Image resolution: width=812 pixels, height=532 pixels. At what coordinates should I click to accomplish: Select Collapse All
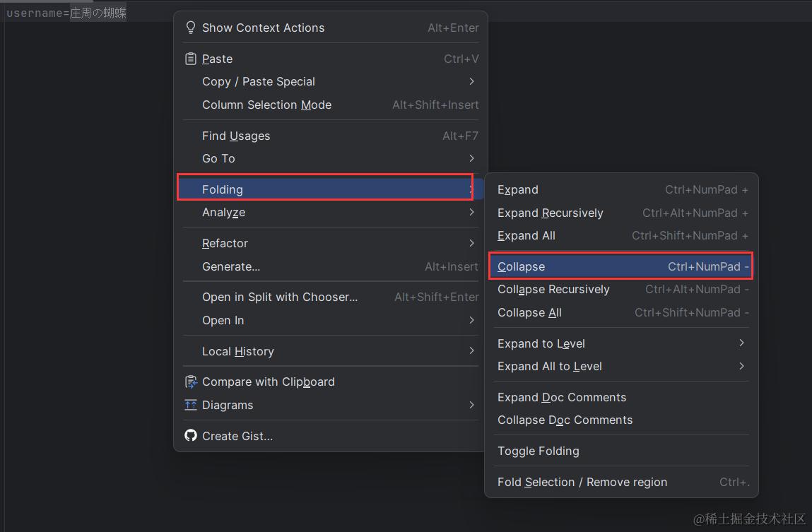[x=621, y=312]
